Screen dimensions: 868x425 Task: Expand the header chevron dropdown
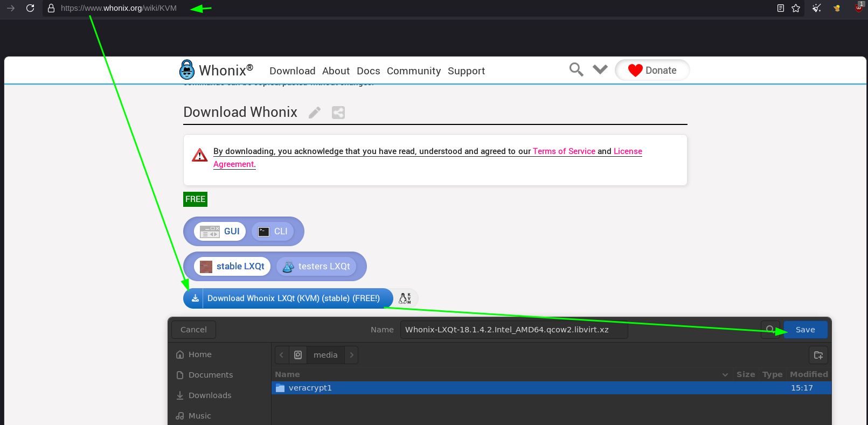(x=600, y=69)
